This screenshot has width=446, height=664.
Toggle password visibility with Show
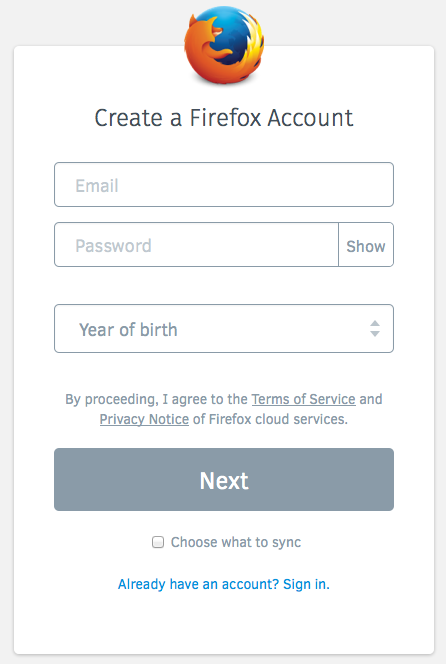tap(366, 245)
